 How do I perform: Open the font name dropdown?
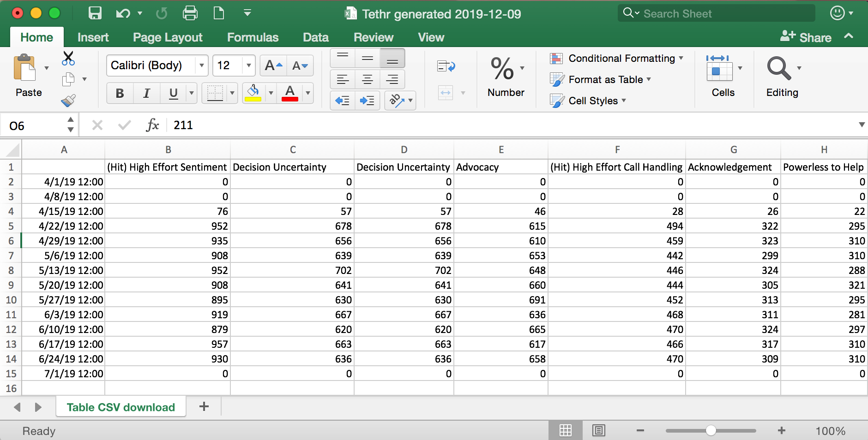[202, 65]
